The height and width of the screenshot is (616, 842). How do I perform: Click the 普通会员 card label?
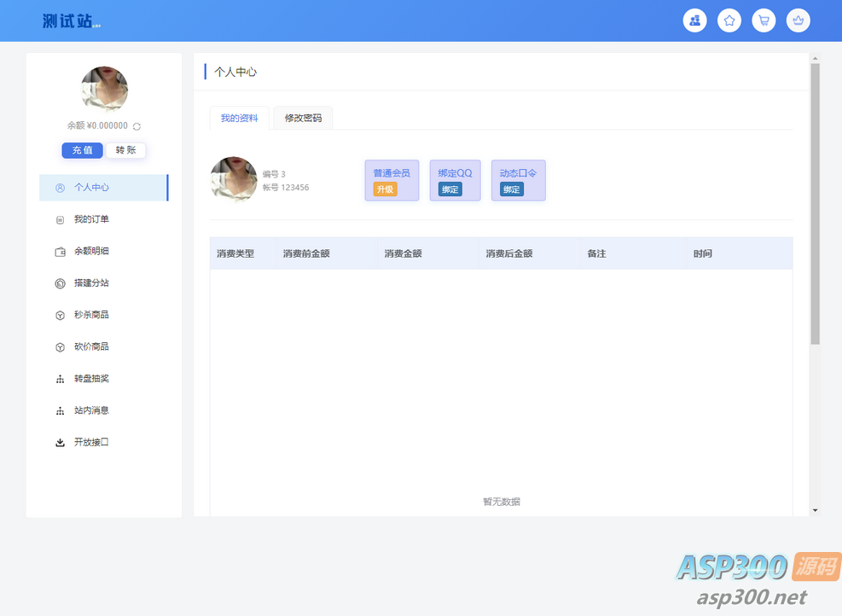point(392,173)
